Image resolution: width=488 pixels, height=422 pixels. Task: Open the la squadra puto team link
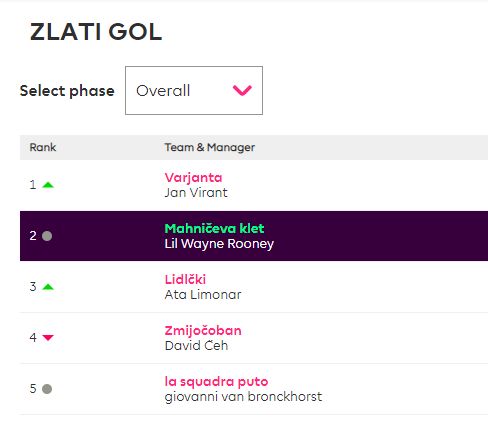coord(216,381)
